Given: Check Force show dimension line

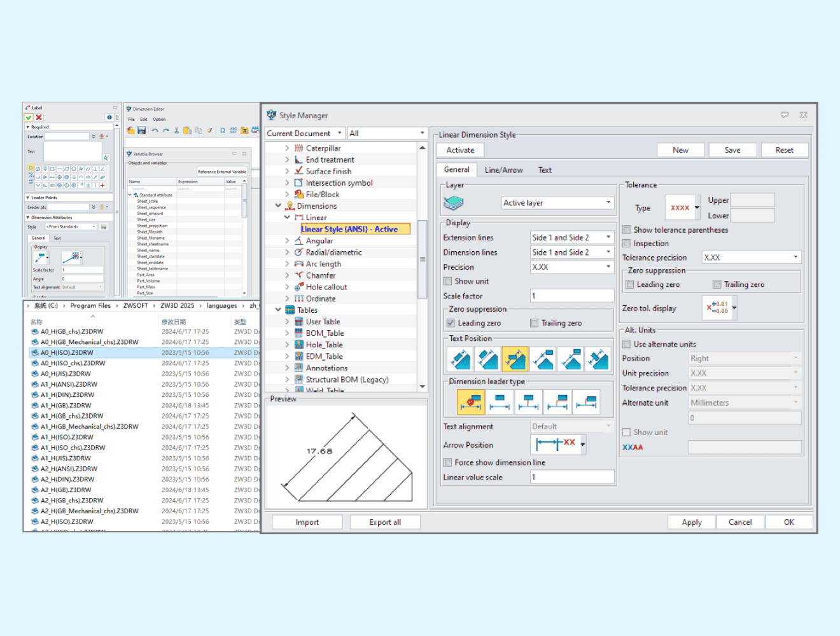Looking at the screenshot, I should click(x=448, y=462).
